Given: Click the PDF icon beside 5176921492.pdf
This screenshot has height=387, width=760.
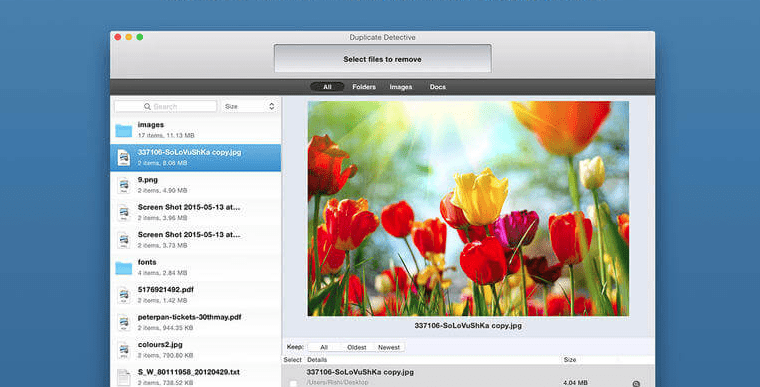Looking at the screenshot, I should tap(124, 295).
